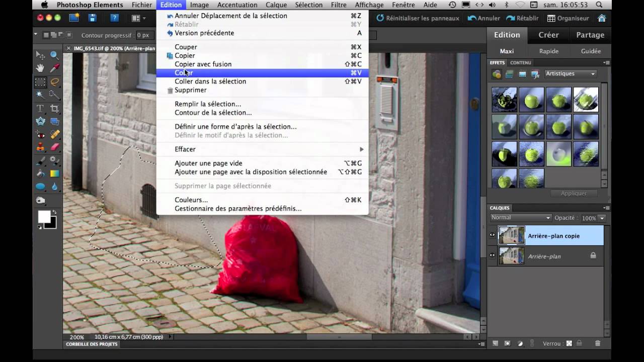Select the Eyedropper tool
644x362 pixels.
(x=54, y=68)
